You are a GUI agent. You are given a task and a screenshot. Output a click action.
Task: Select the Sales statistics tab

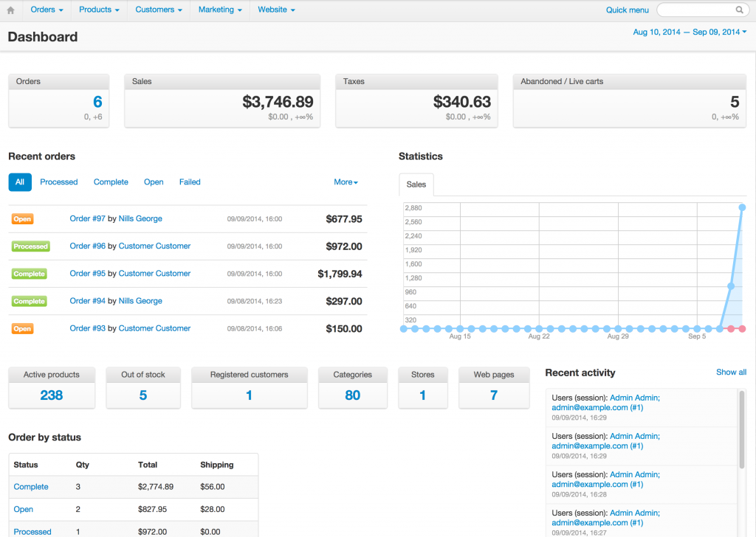coord(416,184)
